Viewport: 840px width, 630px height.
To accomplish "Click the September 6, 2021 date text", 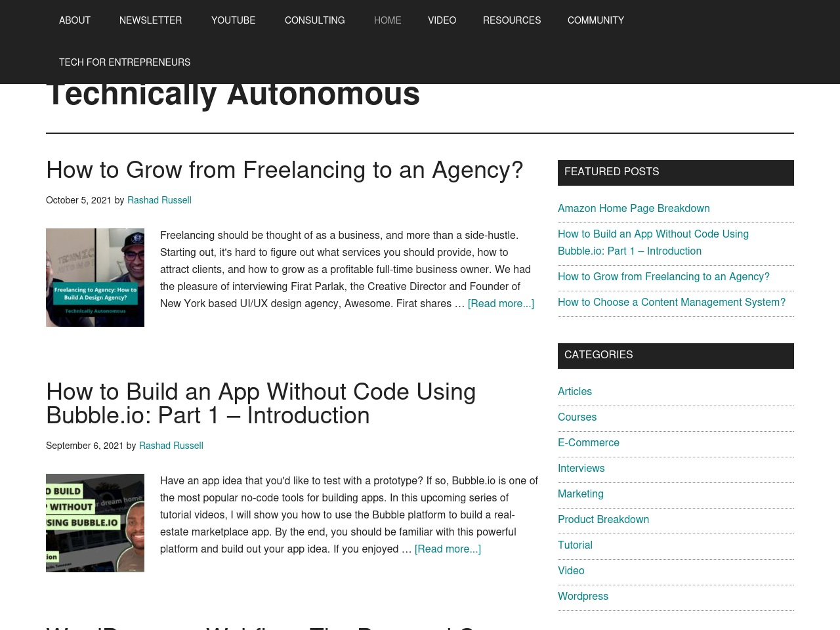I will point(85,446).
